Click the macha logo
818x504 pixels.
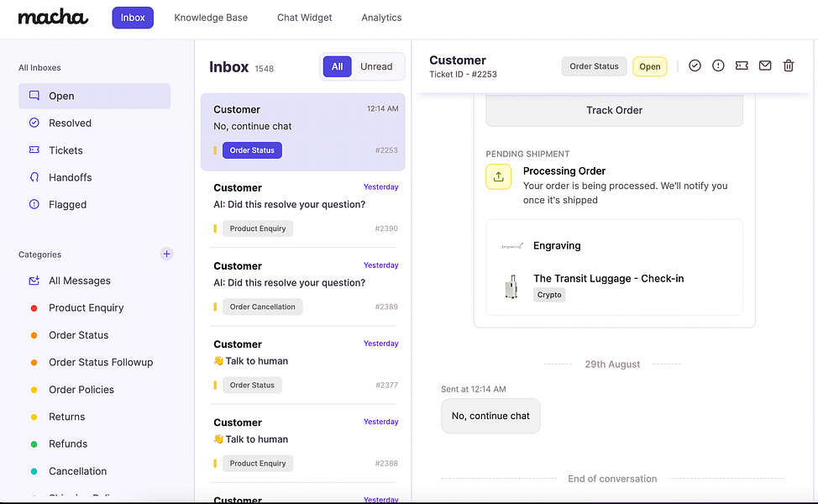pyautogui.click(x=53, y=17)
